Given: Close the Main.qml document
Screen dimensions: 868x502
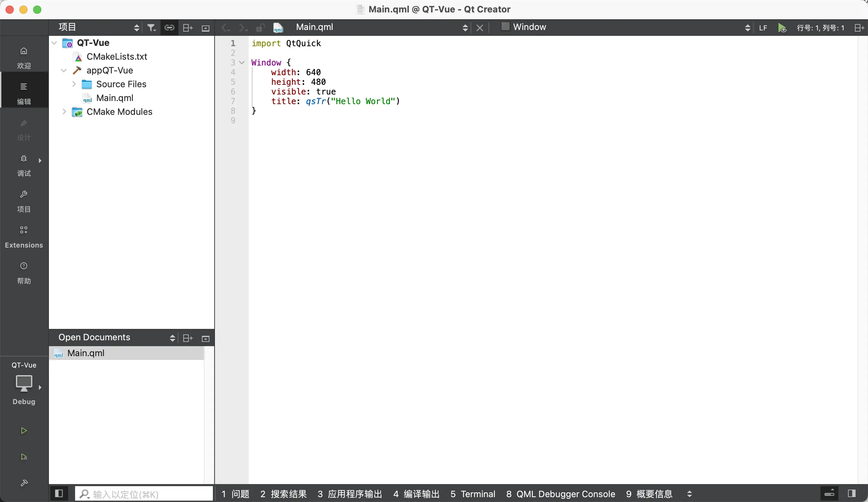Looking at the screenshot, I should pyautogui.click(x=480, y=28).
